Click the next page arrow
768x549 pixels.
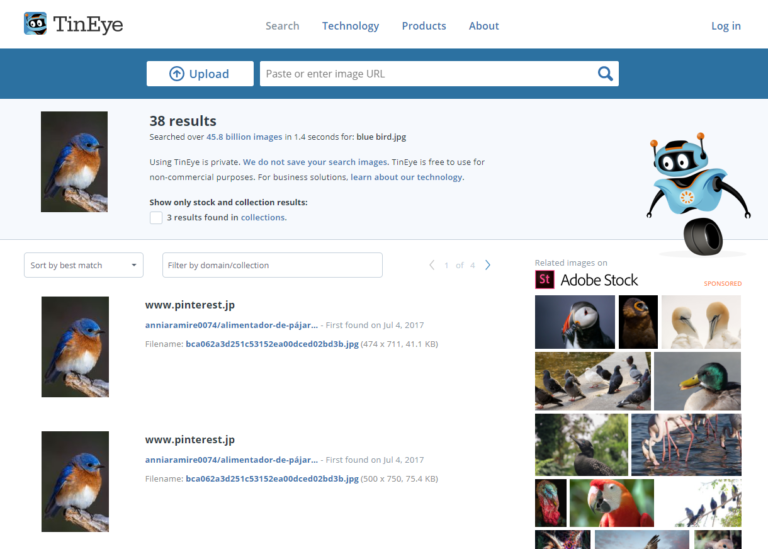tap(488, 265)
